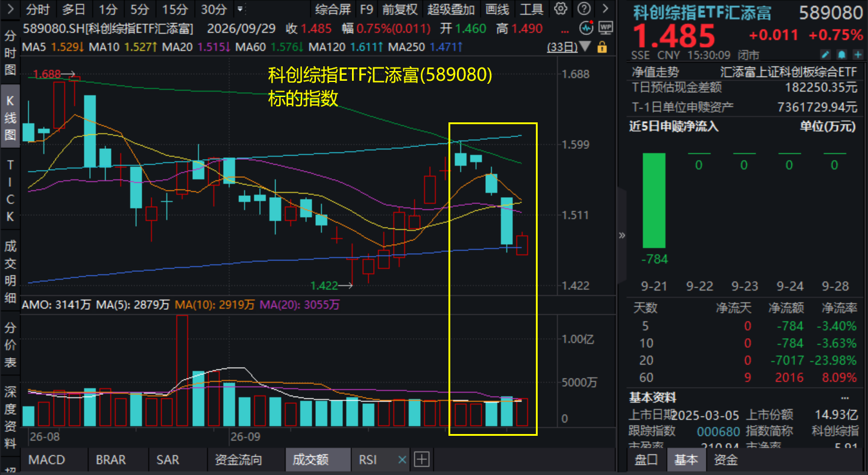
Task: Open 成交明细 in the left sidebar
Action: click(x=10, y=272)
